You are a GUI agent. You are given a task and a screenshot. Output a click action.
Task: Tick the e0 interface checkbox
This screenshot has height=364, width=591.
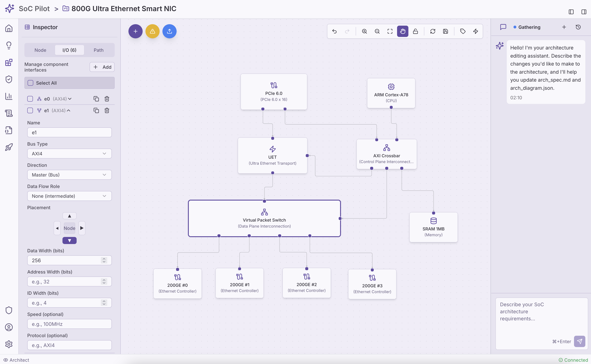[x=30, y=99]
